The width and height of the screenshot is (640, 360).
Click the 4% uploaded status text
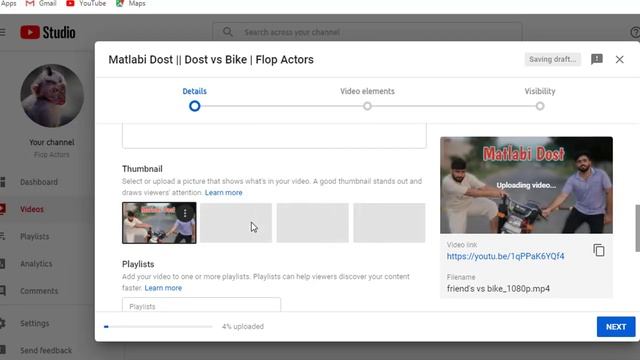(x=243, y=327)
